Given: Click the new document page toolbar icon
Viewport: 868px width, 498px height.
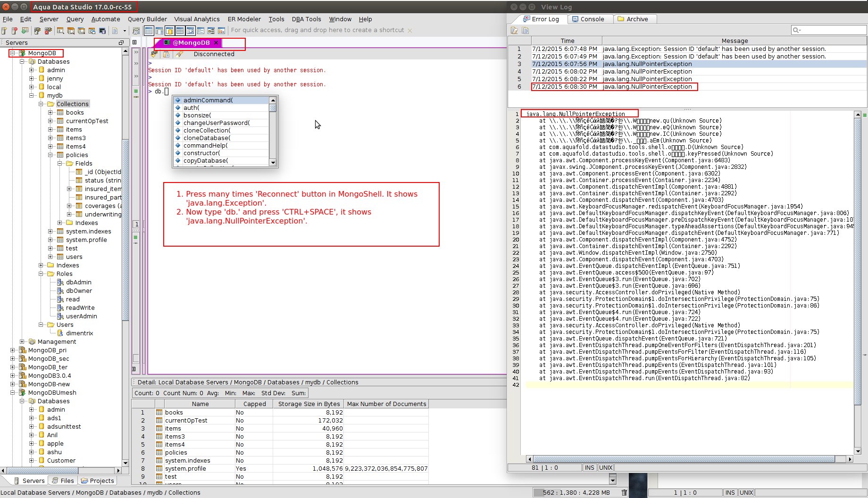Looking at the screenshot, I should coord(115,31).
